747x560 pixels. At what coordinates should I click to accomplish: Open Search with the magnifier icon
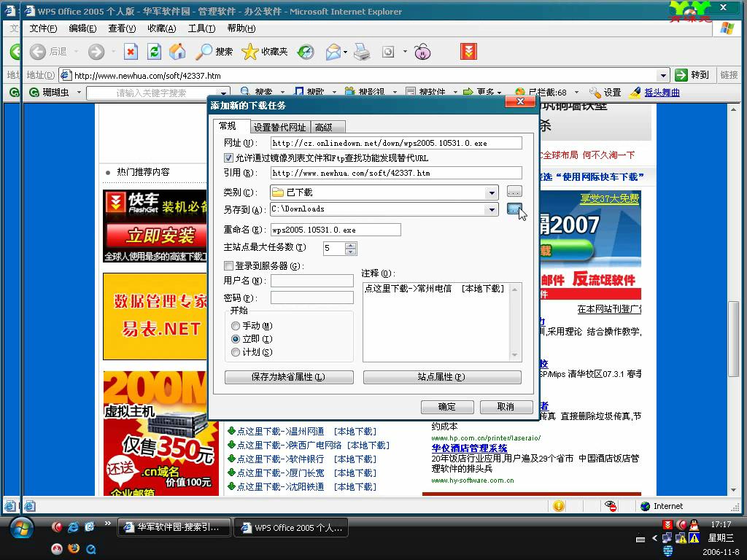click(204, 52)
